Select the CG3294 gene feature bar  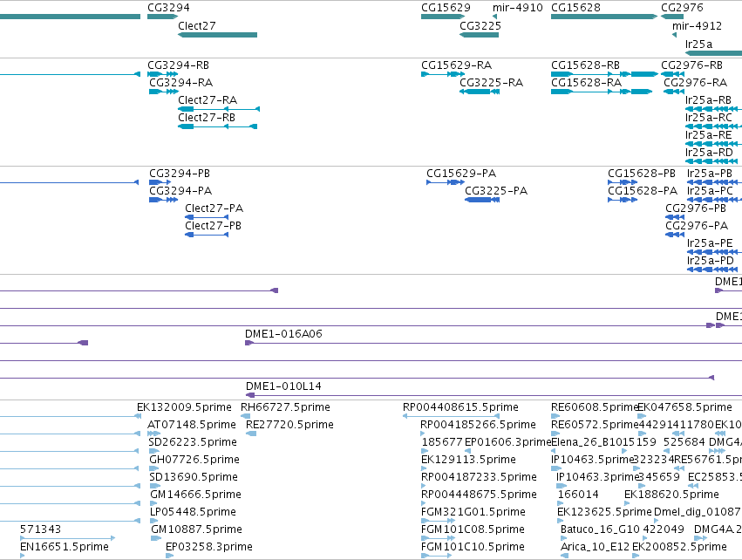click(x=163, y=17)
